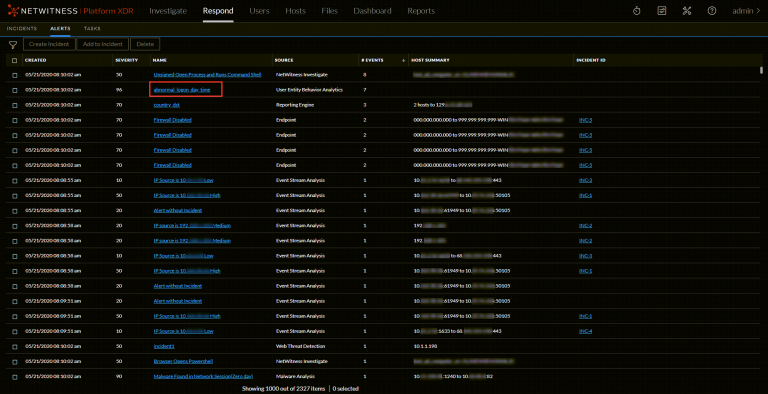Open the Browser Opens Powershell alert link
This screenshot has width=768, height=394.
pos(183,362)
